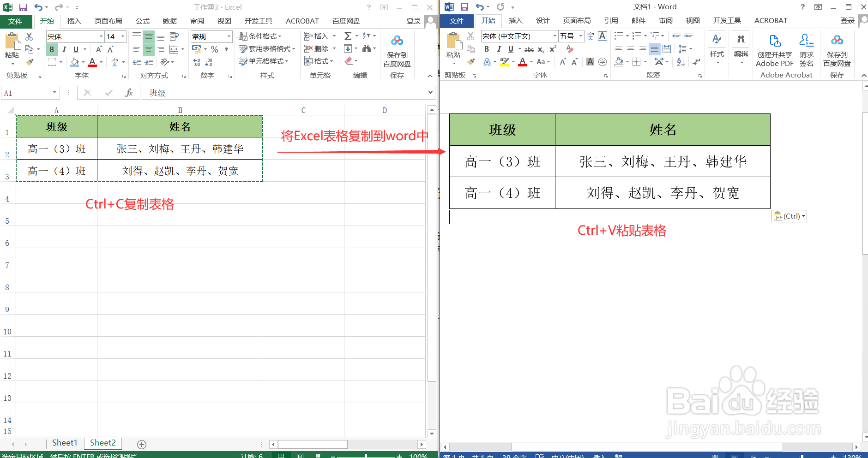Toggle Italic in Word ribbon
Screen dimensions: 868x458
499,49
